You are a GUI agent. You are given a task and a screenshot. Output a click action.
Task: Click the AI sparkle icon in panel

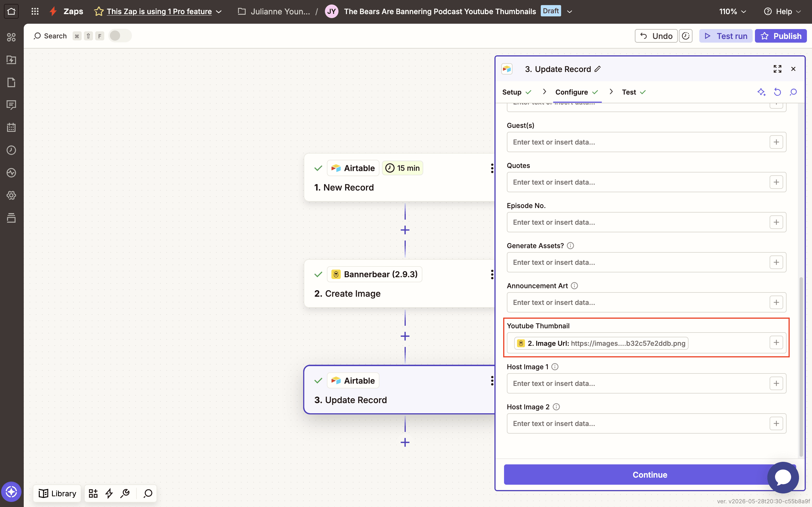pyautogui.click(x=761, y=92)
